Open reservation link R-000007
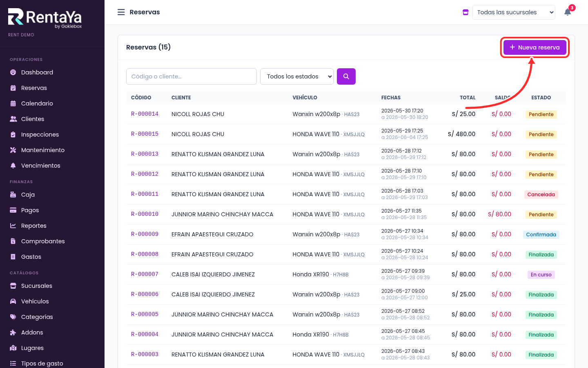Viewport: 588px width, 368px height. click(145, 274)
